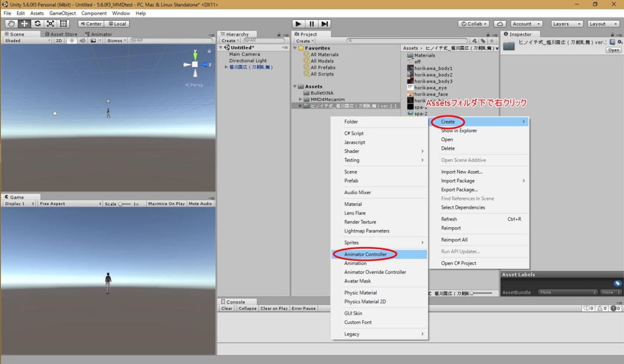Toggle Error Pause in Console
624x364 pixels.
(303, 309)
